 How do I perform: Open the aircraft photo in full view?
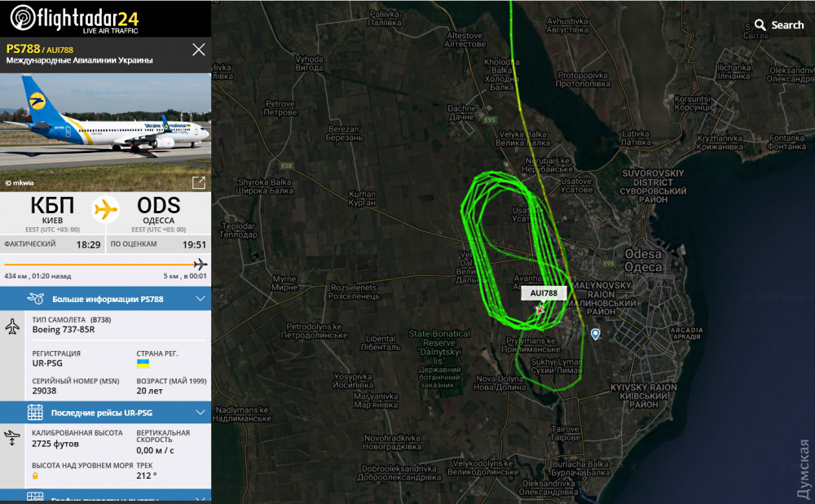(x=199, y=182)
